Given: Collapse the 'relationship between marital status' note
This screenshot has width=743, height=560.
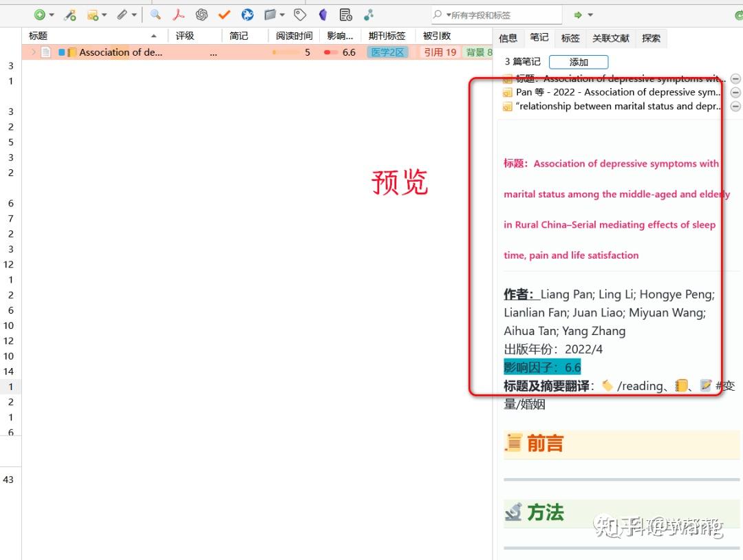Looking at the screenshot, I should (x=735, y=105).
